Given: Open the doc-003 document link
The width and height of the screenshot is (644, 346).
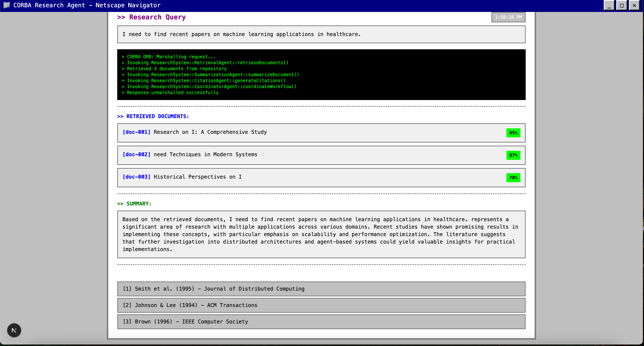Looking at the screenshot, I should [137, 177].
